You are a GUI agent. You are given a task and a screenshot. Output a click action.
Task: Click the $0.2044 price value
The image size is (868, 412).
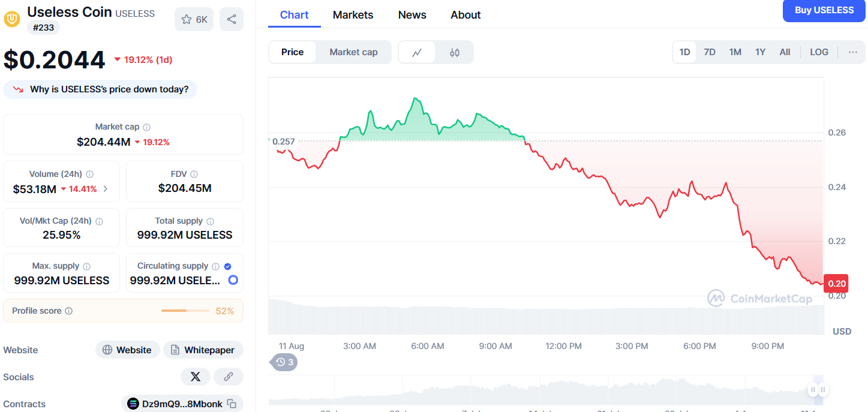[x=55, y=59]
